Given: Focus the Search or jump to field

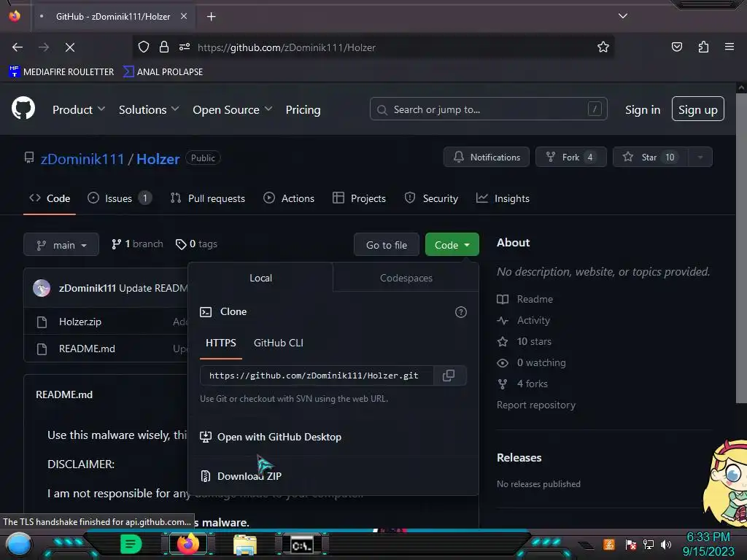Looking at the screenshot, I should click(x=488, y=109).
